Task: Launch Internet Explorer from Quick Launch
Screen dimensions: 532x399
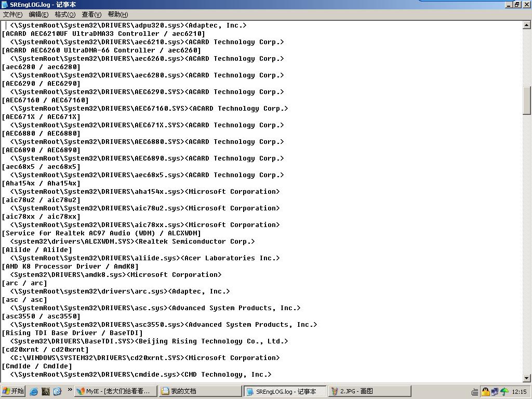Action: [x=34, y=392]
